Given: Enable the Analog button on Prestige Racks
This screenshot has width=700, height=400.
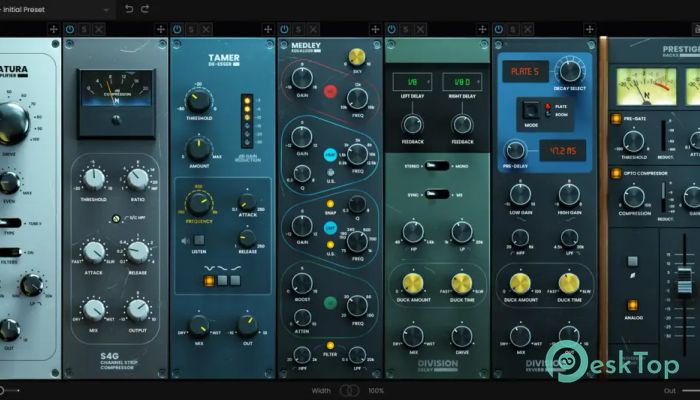Looking at the screenshot, I should (632, 304).
